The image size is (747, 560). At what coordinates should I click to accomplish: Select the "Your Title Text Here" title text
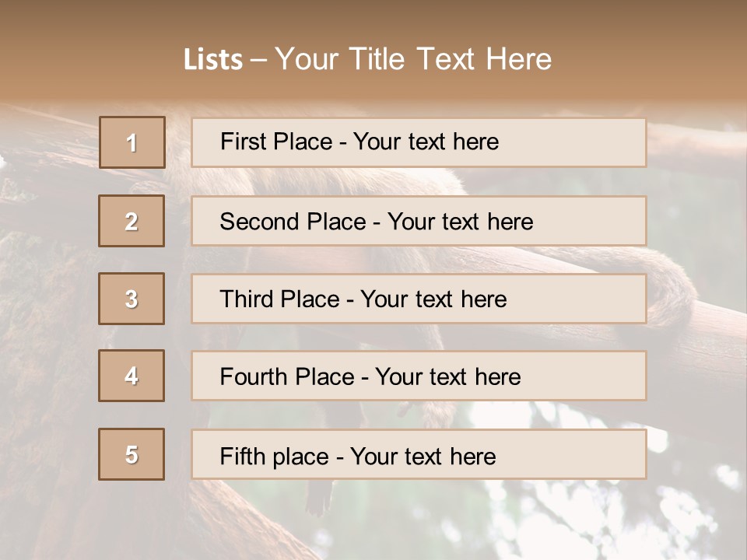[413, 59]
